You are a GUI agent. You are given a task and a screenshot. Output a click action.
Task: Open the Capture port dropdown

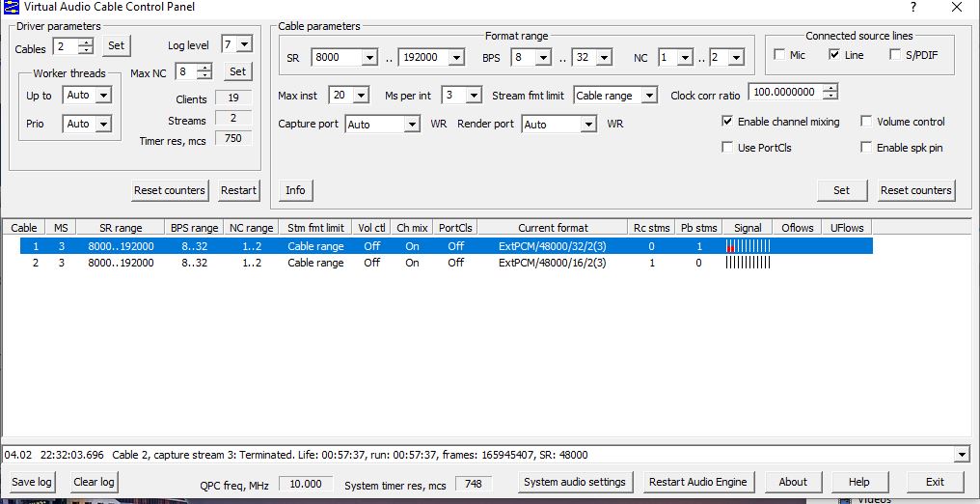(x=412, y=125)
